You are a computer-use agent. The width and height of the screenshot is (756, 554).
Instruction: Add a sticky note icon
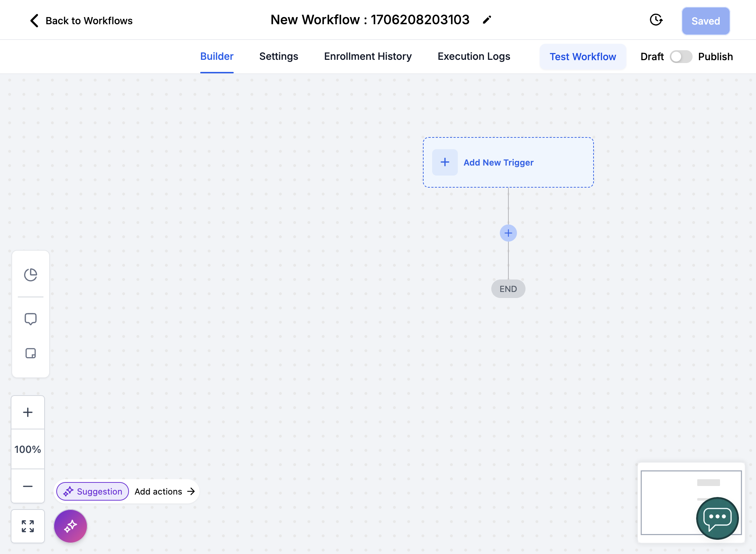(x=31, y=353)
